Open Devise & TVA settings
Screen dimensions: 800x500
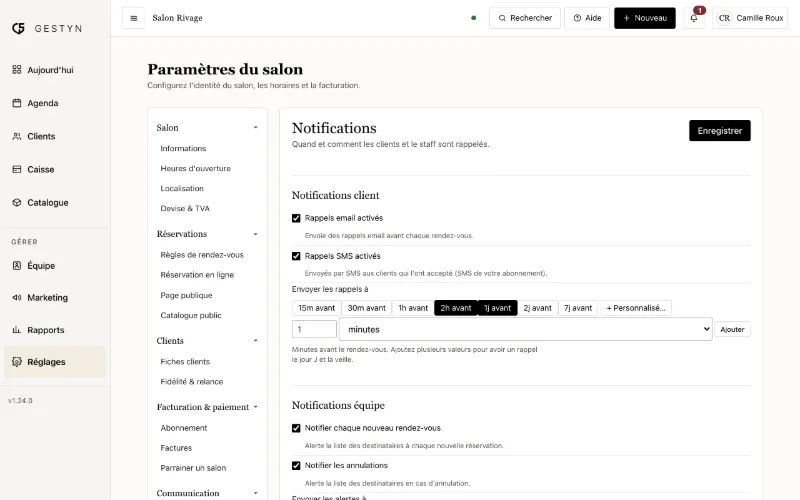[185, 208]
